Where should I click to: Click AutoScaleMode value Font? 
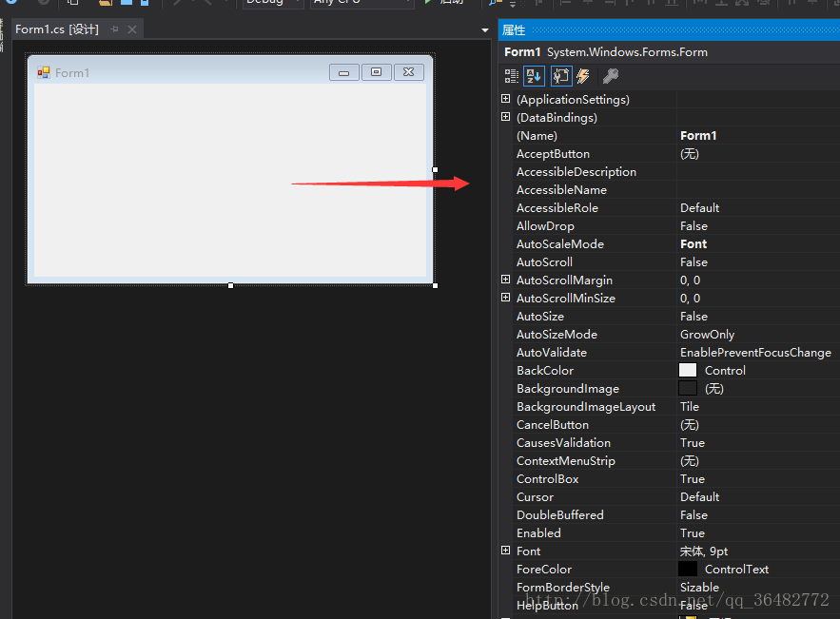[693, 244]
